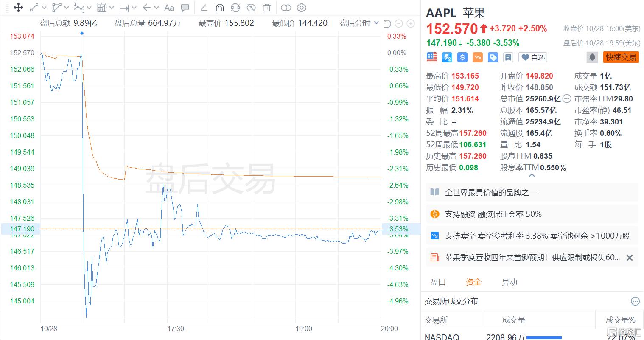644x340 pixels.
Task: Zoom in the chart with plus button
Action: click(x=411, y=23)
